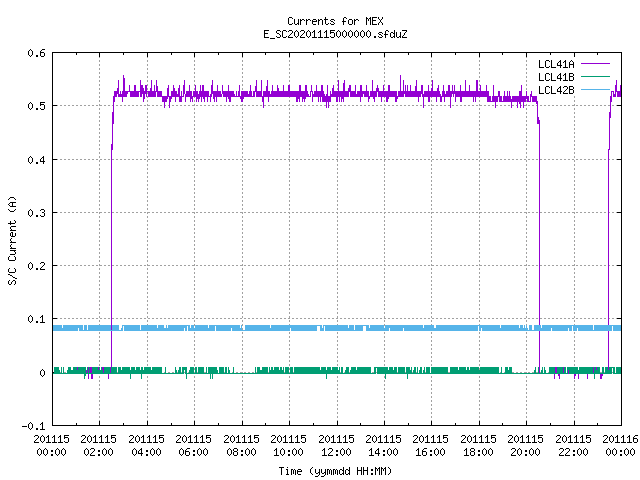The image size is (640, 480).
Task: Click the x-axis tick '201115 02:00'
Action: (x=98, y=446)
